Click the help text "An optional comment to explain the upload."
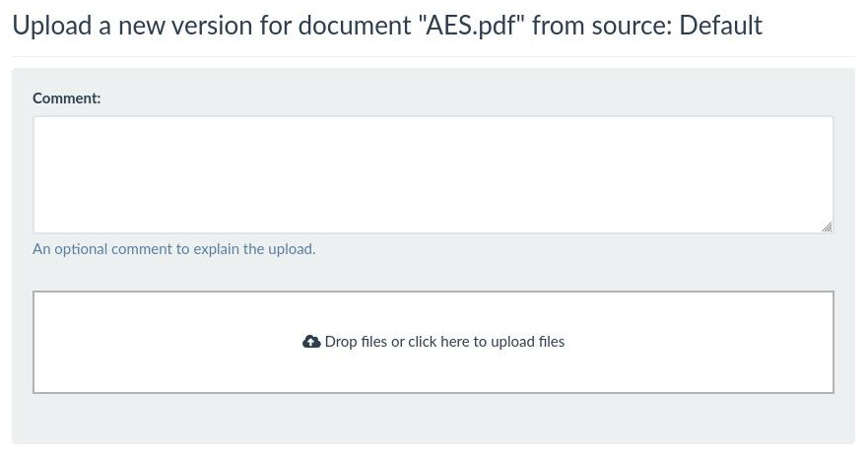The image size is (868, 457). coord(173,249)
